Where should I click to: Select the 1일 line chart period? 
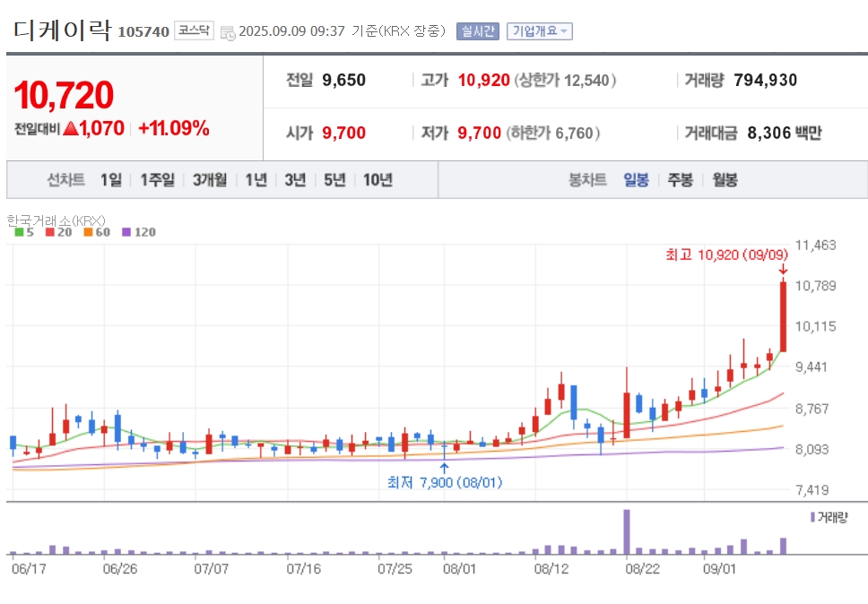click(x=111, y=180)
